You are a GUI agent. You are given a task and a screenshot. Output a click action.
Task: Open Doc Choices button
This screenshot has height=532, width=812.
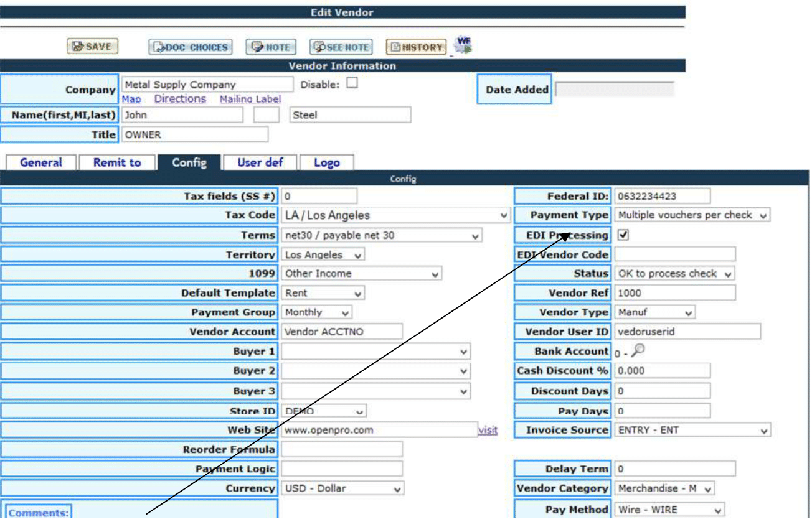[x=191, y=47]
